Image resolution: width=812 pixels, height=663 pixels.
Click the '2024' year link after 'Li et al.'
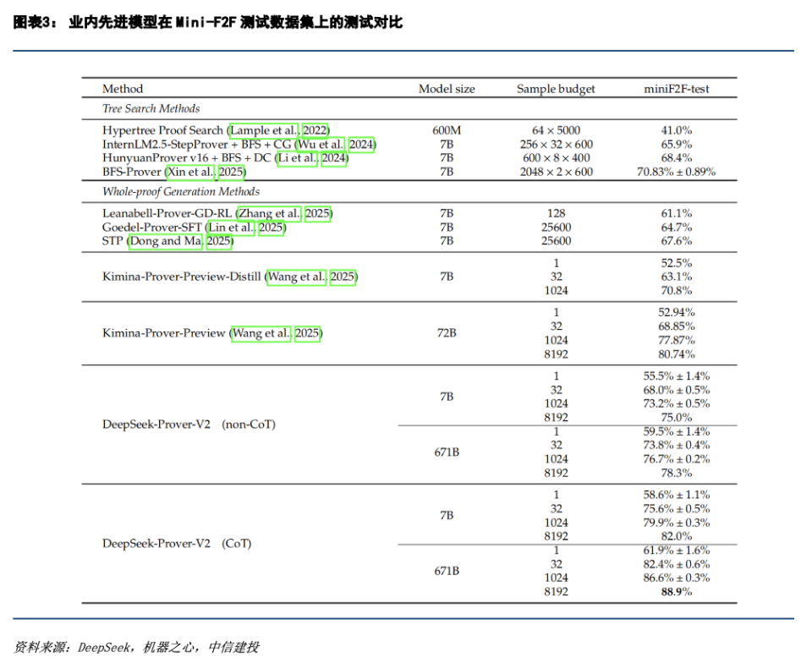334,158
